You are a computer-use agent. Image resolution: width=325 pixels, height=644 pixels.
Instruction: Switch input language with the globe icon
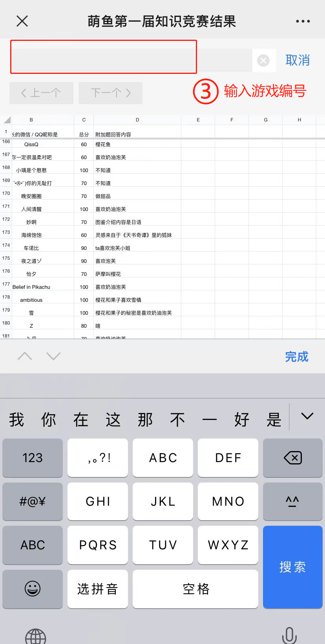(x=35, y=636)
